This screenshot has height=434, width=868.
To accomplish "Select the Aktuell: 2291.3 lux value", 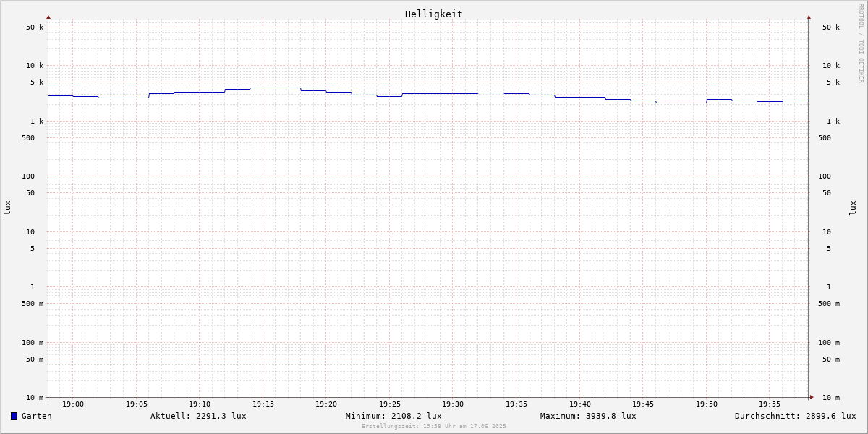I will (x=198, y=416).
